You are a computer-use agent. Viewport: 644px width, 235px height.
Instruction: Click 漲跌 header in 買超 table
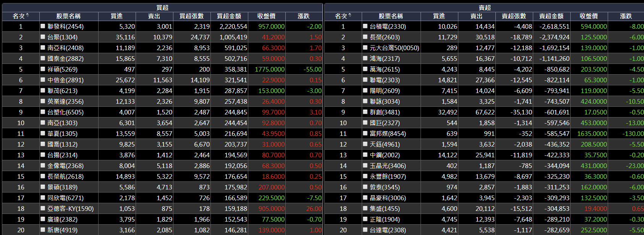[304, 16]
